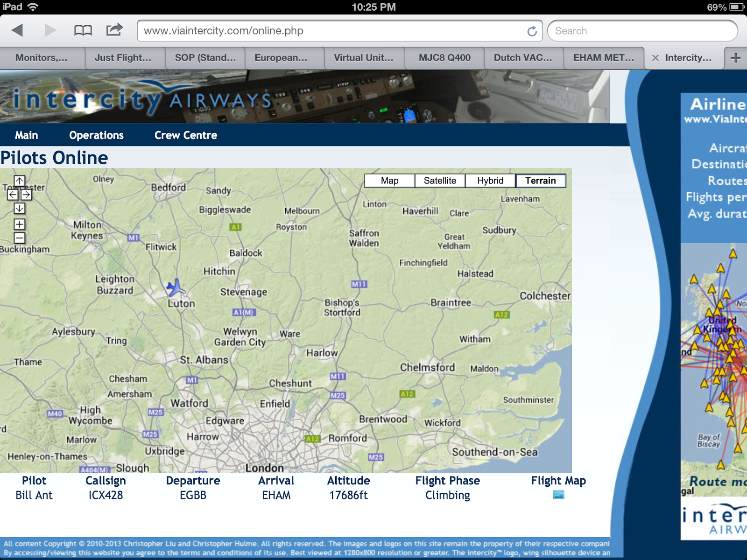Click Colchester label on map
This screenshot has width=747, height=560.
click(x=545, y=296)
